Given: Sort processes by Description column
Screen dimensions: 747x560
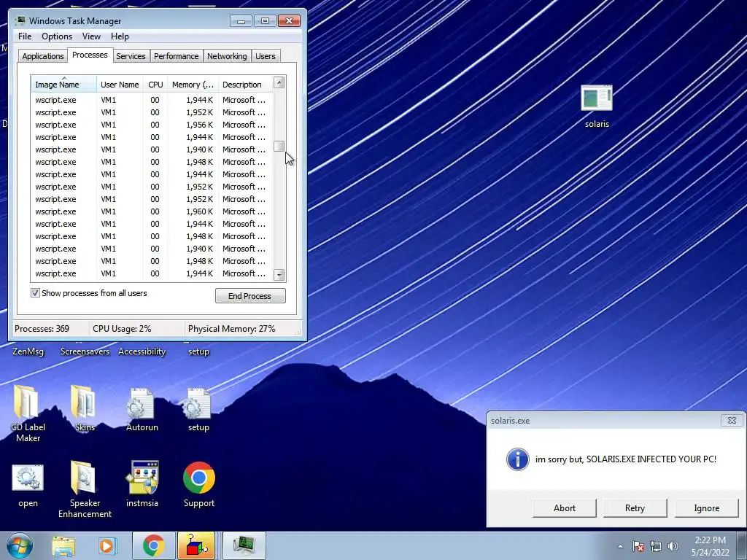Looking at the screenshot, I should click(x=245, y=85).
